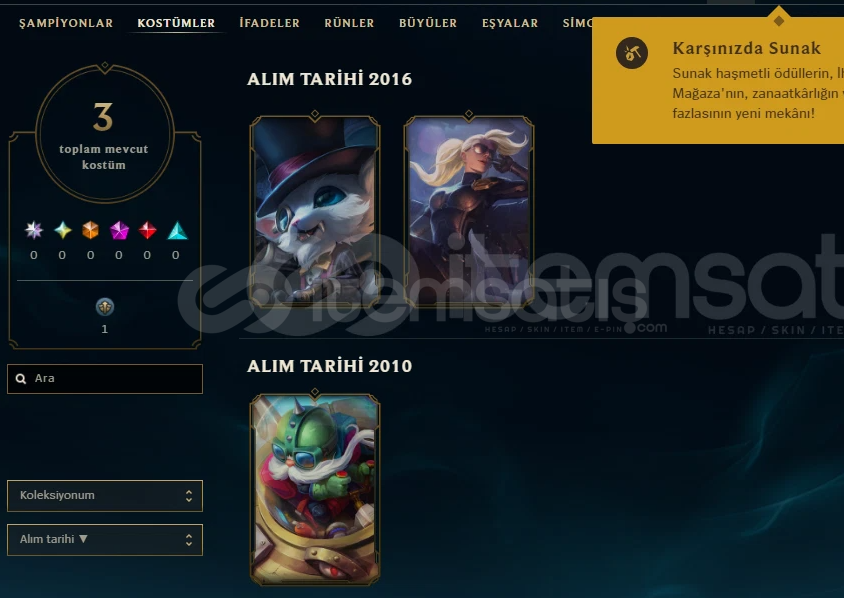Open the Karşınızda Sunak notification
The height and width of the screenshot is (598, 844).
(718, 81)
